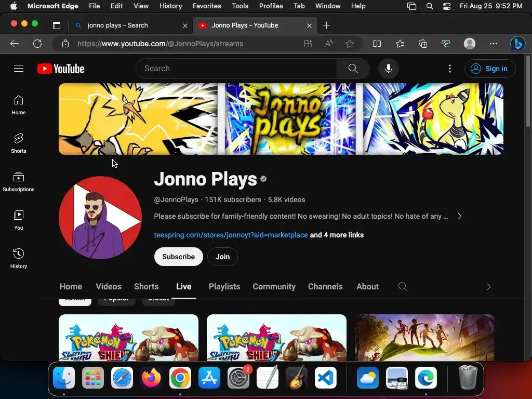This screenshot has height=399, width=532.
Task: Open Visual Studio Code from the Dock
Action: [x=326, y=378]
